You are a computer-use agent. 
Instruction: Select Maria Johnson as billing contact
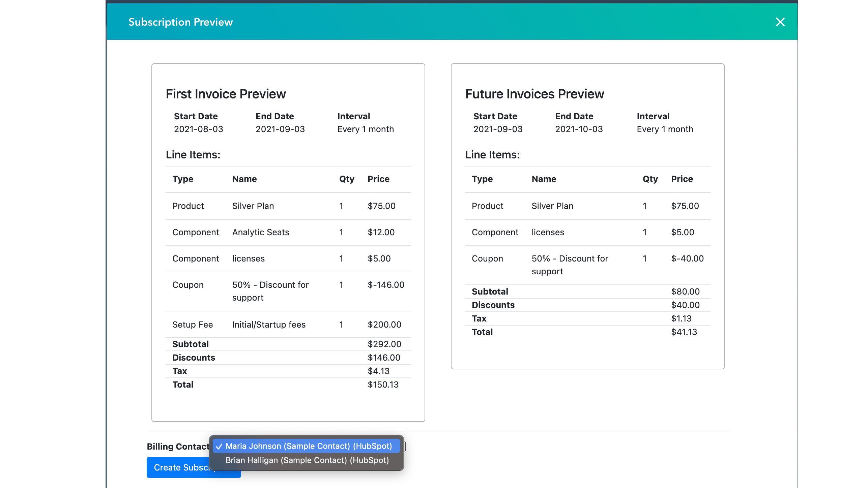tap(308, 446)
